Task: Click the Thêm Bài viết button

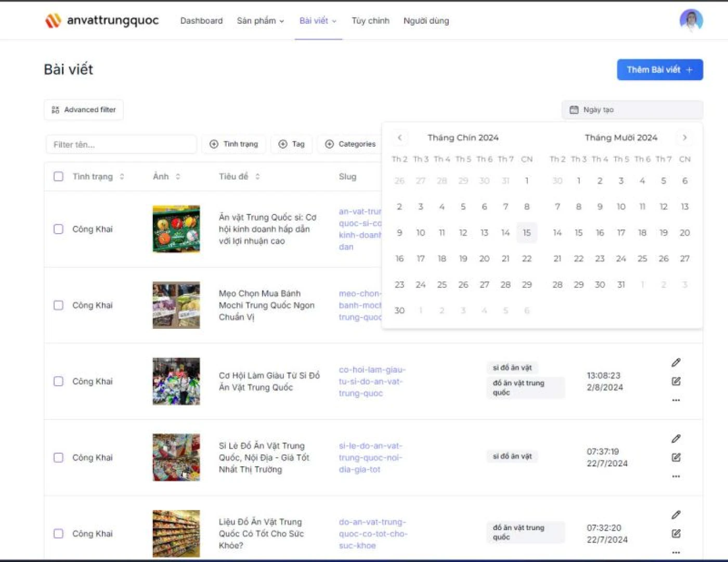Action: (x=659, y=70)
